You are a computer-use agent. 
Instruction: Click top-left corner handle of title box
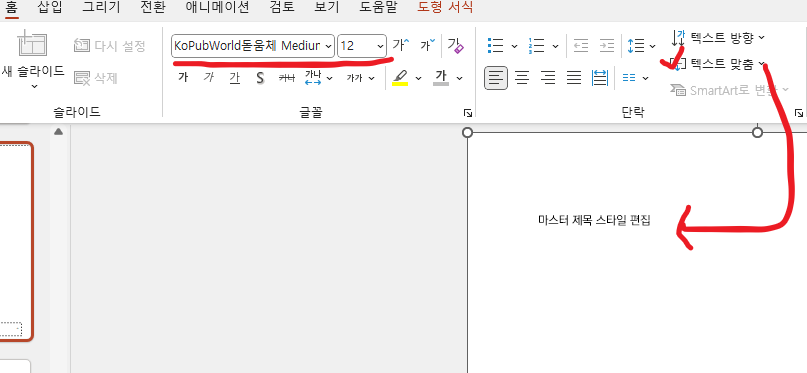click(467, 133)
